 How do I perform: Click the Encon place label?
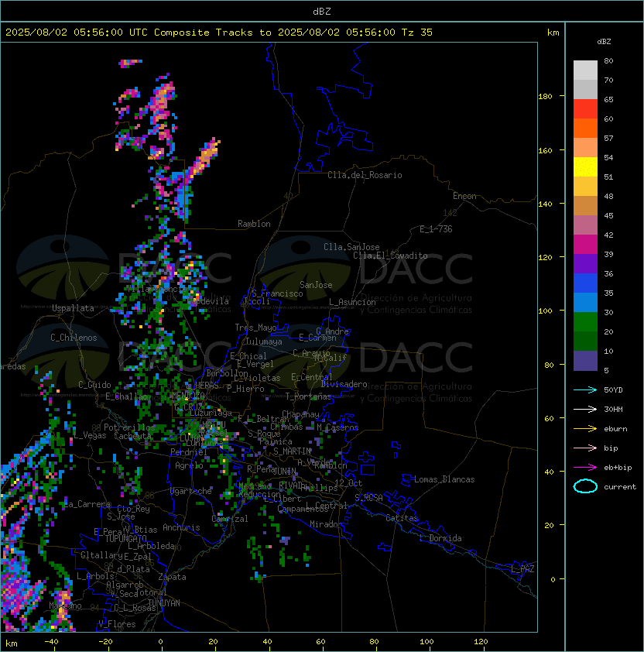(464, 196)
